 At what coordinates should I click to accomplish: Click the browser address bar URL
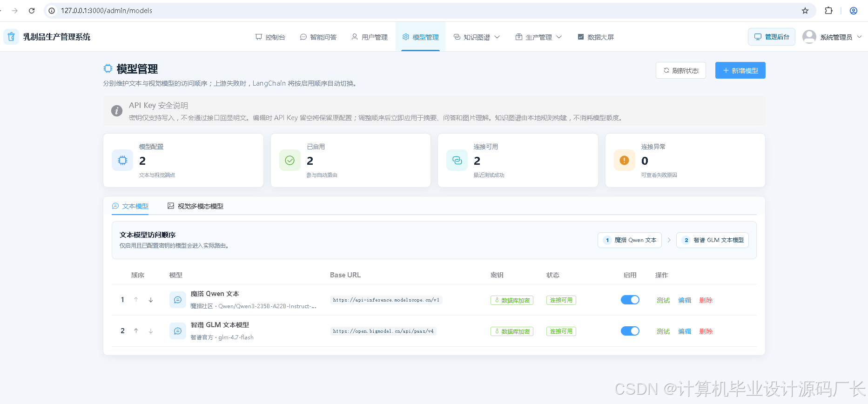point(107,11)
